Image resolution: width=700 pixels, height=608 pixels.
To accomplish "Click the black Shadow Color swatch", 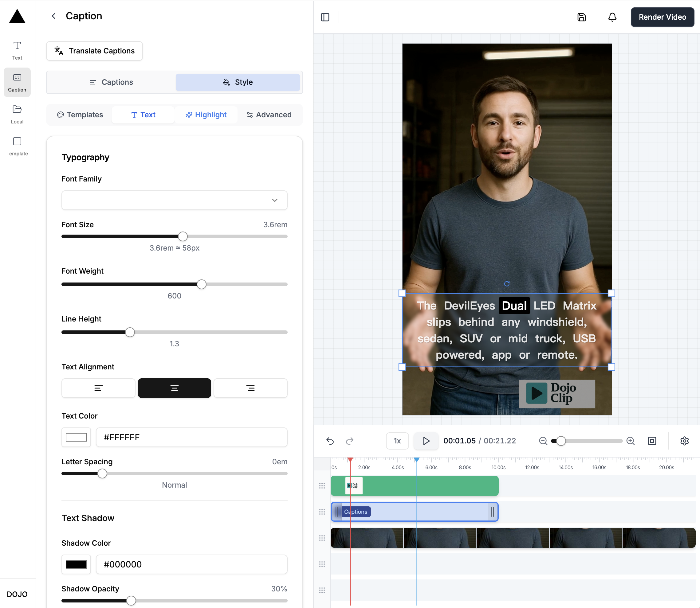I will (x=76, y=564).
